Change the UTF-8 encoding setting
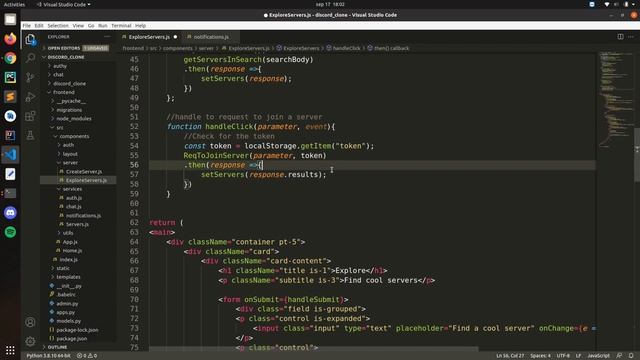This screenshot has width=640, height=360. click(x=563, y=356)
